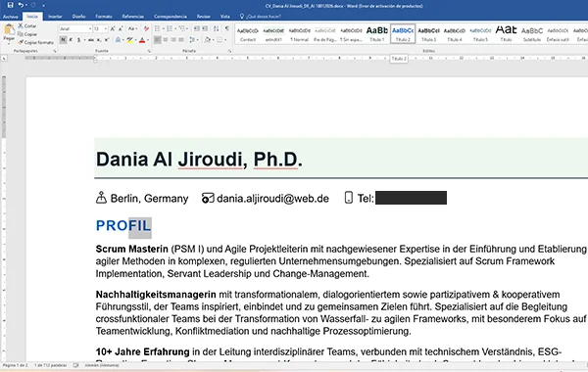Image resolution: width=588 pixels, height=372 pixels.
Task: Open the Customize Quick Access Toolbar dropdown
Action: pyautogui.click(x=43, y=6)
